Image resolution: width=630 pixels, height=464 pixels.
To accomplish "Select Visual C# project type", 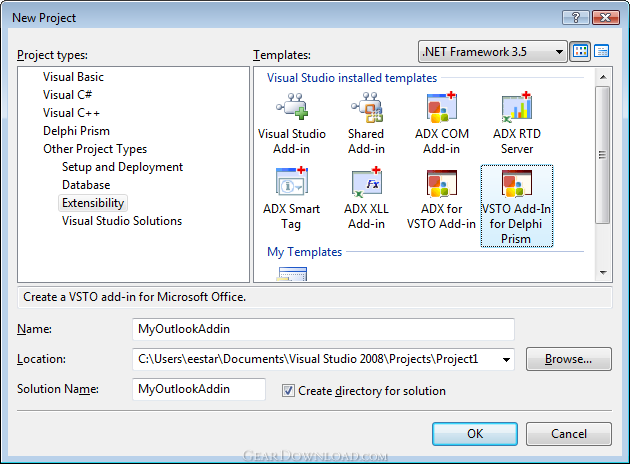I will pyautogui.click(x=68, y=95).
